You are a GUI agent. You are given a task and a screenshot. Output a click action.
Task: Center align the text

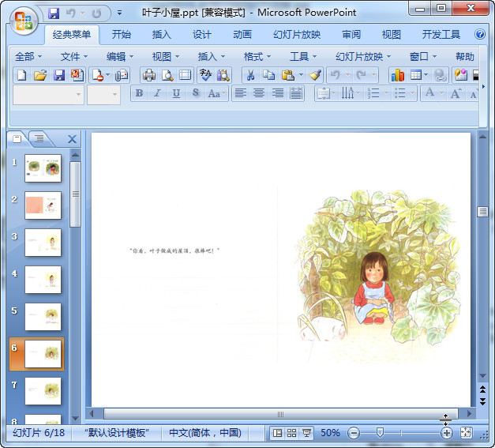(259, 93)
